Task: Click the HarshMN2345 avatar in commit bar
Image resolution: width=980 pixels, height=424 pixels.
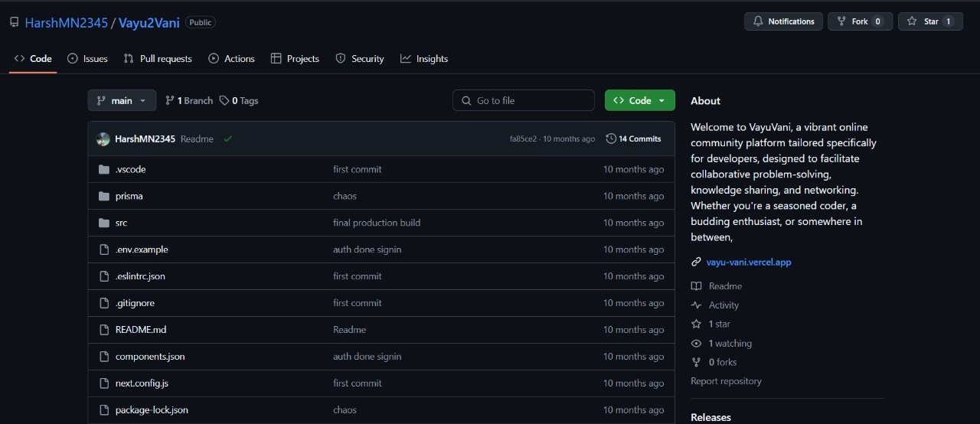Action: click(103, 139)
